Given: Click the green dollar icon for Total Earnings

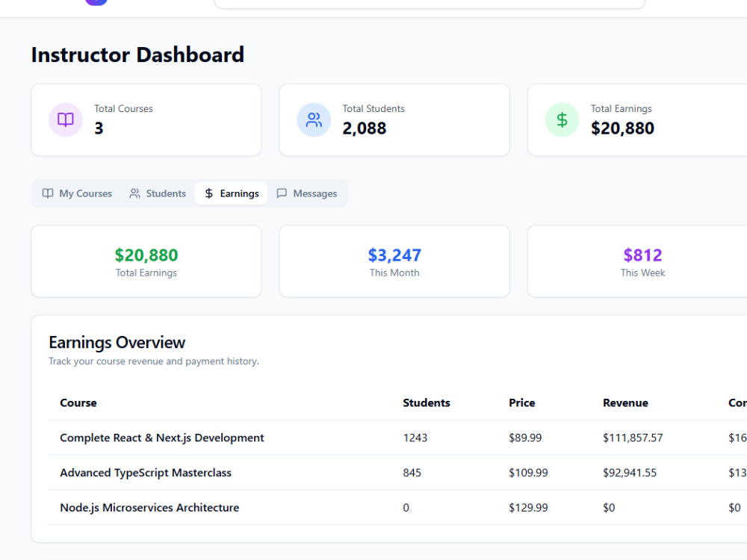Looking at the screenshot, I should (562, 119).
